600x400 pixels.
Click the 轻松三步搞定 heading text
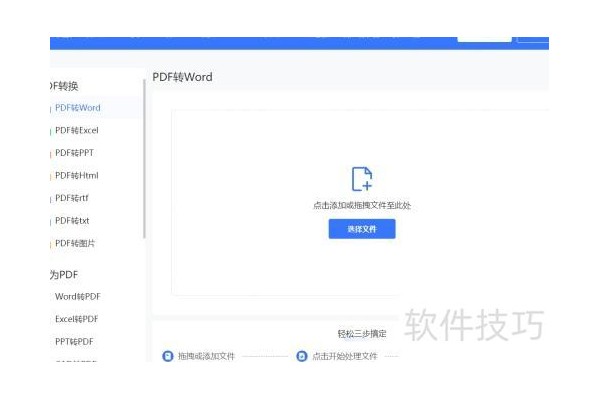(362, 333)
